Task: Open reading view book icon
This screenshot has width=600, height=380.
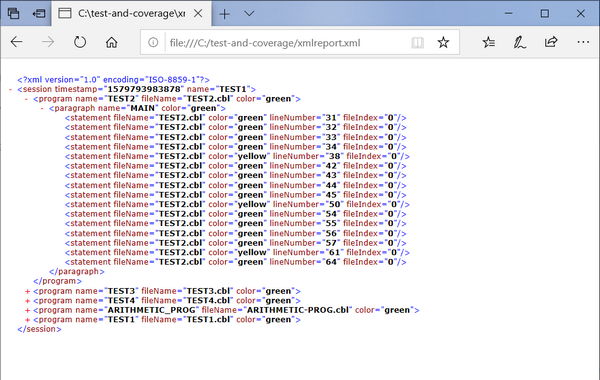Action: [x=417, y=42]
